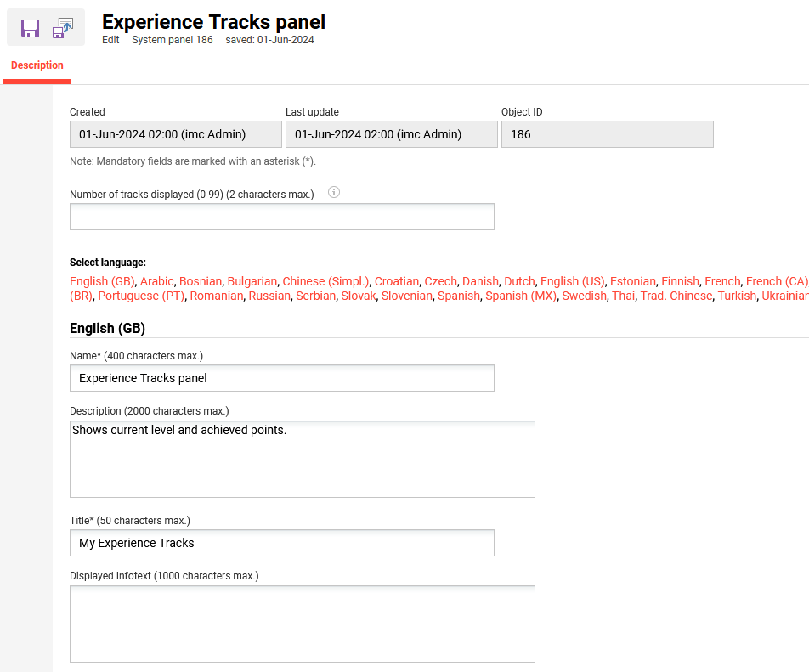
Task: Focus the Description text area
Action: click(302, 459)
